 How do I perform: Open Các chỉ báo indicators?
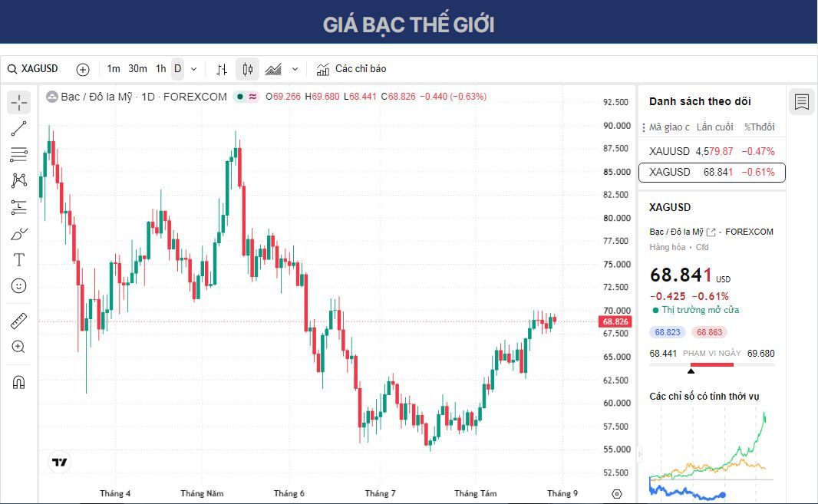coord(351,69)
